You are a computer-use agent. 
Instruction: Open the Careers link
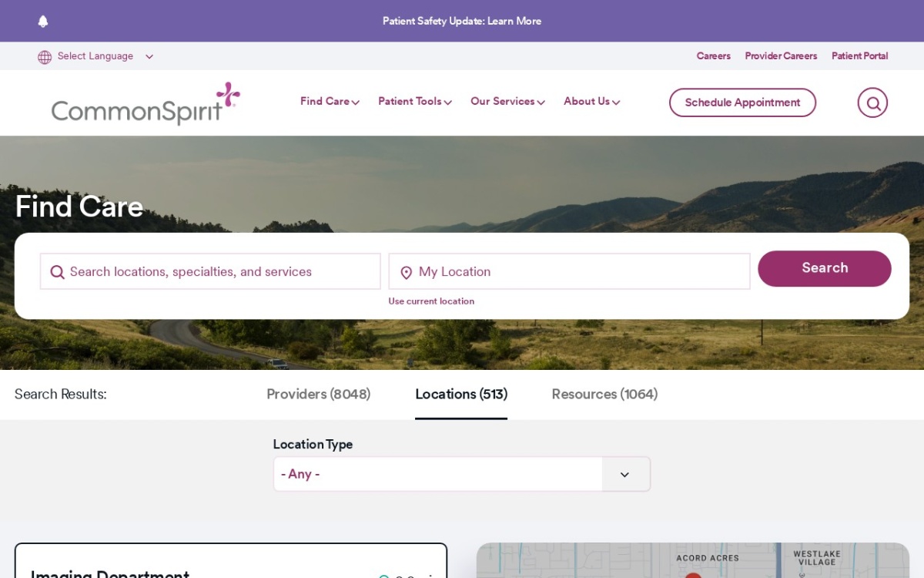pos(714,56)
